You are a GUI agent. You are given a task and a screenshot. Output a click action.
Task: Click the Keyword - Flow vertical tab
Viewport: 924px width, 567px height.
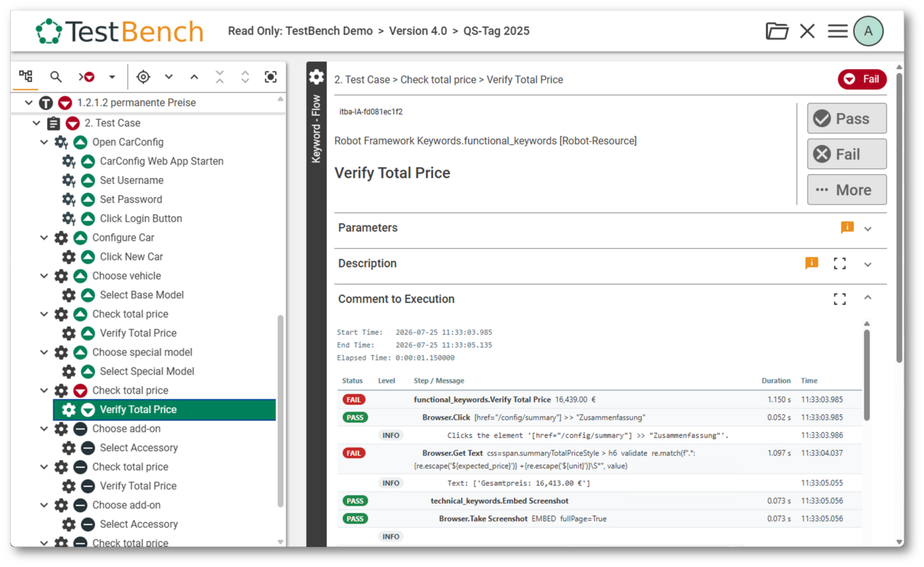tap(316, 129)
